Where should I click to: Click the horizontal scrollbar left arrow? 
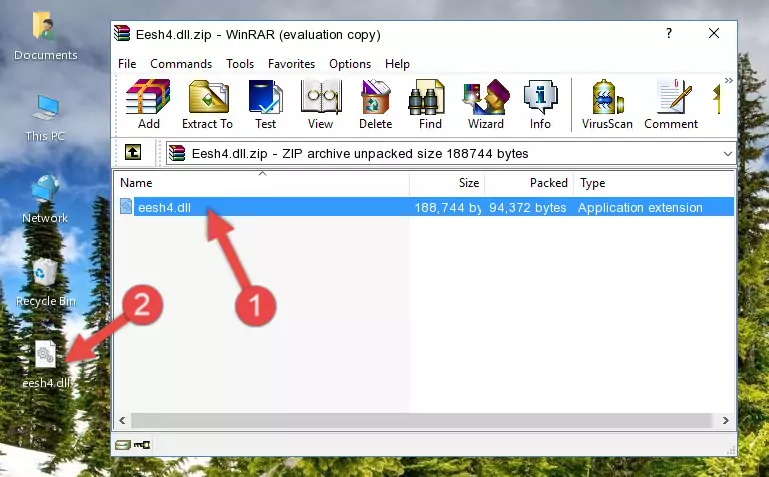click(x=122, y=421)
